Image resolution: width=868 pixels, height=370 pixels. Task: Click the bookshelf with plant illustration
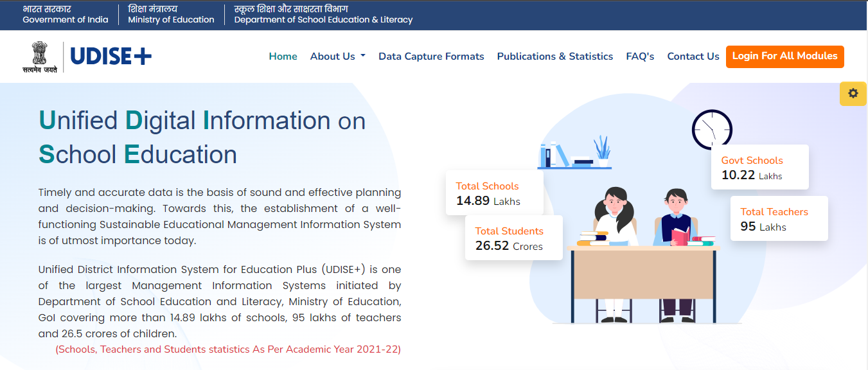click(x=574, y=153)
